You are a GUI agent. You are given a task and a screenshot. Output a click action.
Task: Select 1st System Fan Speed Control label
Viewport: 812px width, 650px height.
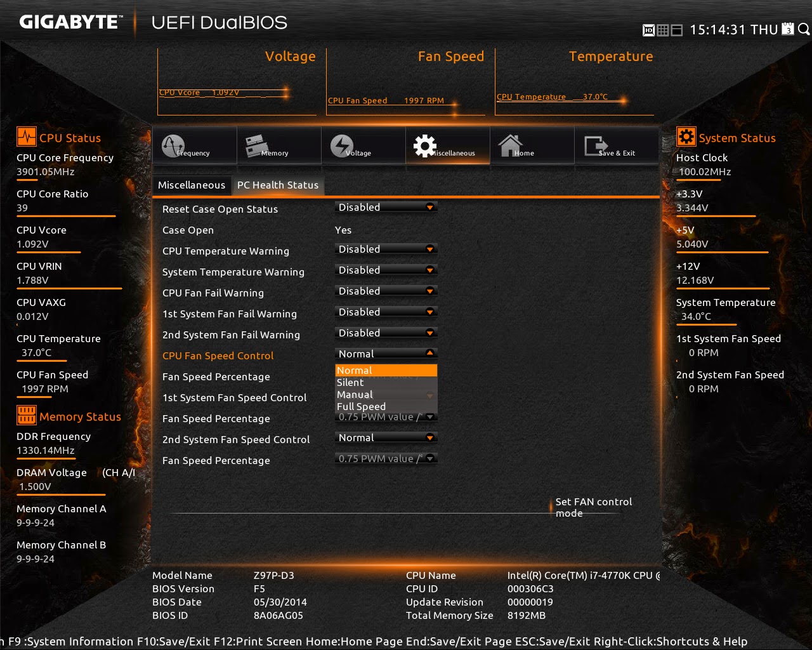click(234, 398)
